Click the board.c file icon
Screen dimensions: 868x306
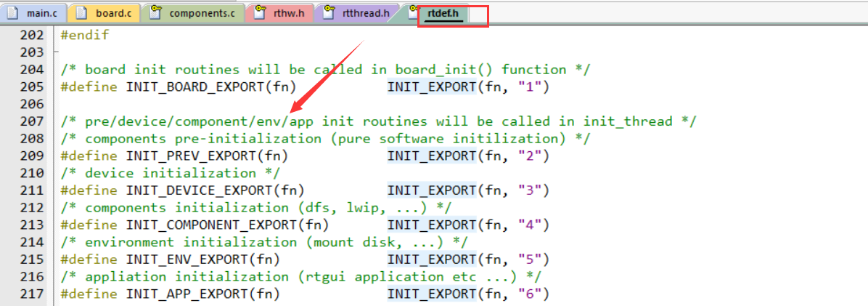coord(81,12)
